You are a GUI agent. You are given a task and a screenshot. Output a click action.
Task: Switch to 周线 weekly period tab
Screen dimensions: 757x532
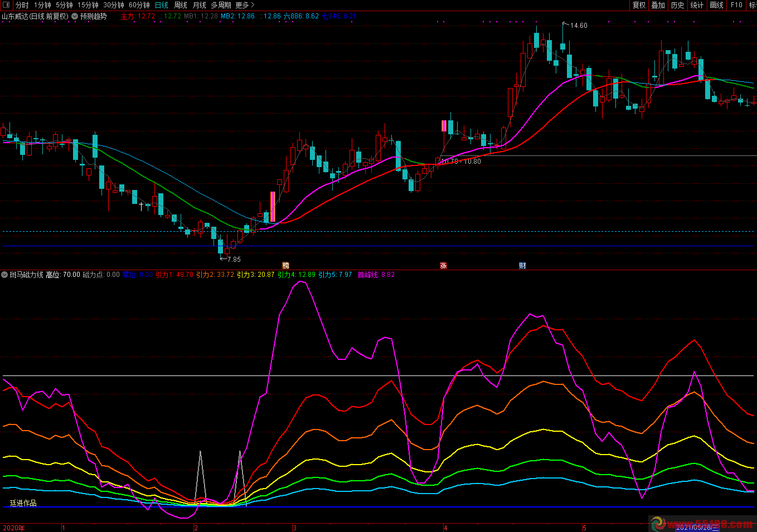[181, 5]
